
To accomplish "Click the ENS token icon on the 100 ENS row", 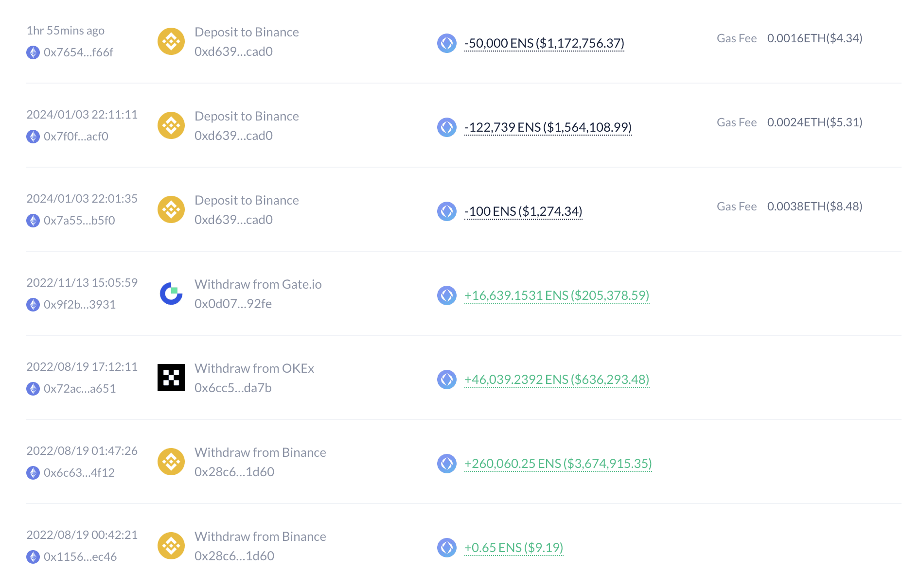I will 446,211.
